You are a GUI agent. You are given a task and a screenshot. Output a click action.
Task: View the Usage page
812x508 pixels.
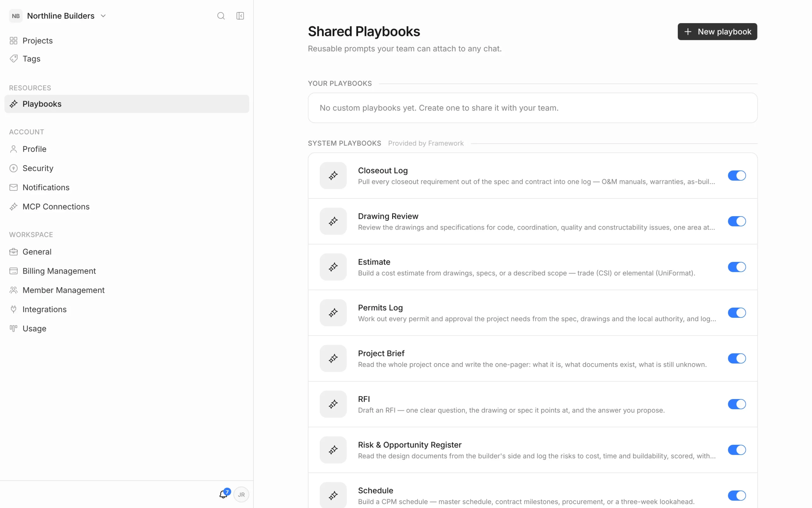pyautogui.click(x=127, y=328)
